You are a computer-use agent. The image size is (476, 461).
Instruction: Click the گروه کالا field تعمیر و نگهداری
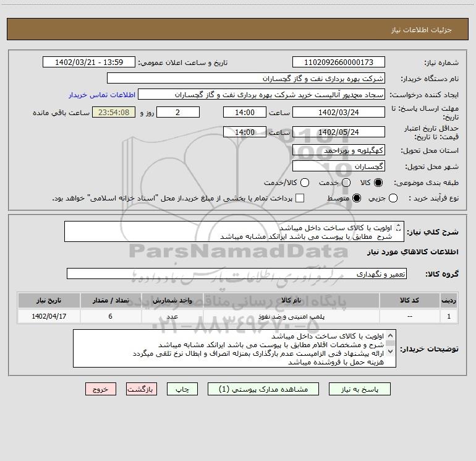point(237,274)
